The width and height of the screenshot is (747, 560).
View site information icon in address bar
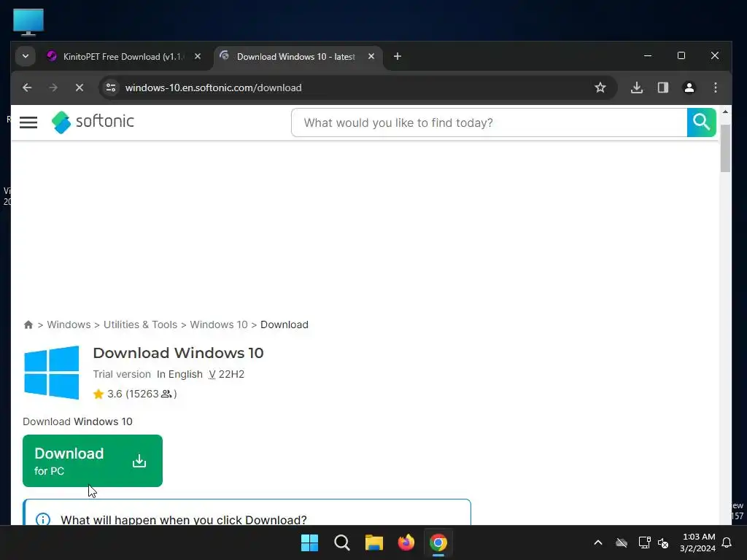(x=111, y=87)
